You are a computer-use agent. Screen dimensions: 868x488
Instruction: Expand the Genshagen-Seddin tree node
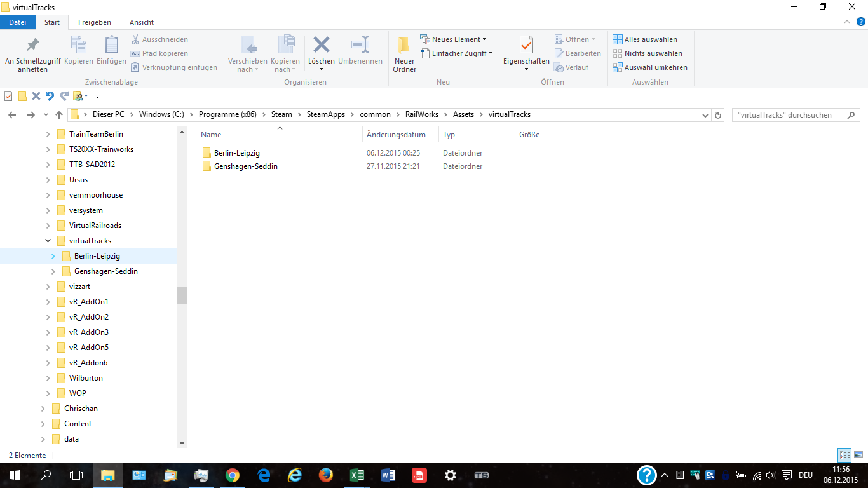(x=53, y=271)
